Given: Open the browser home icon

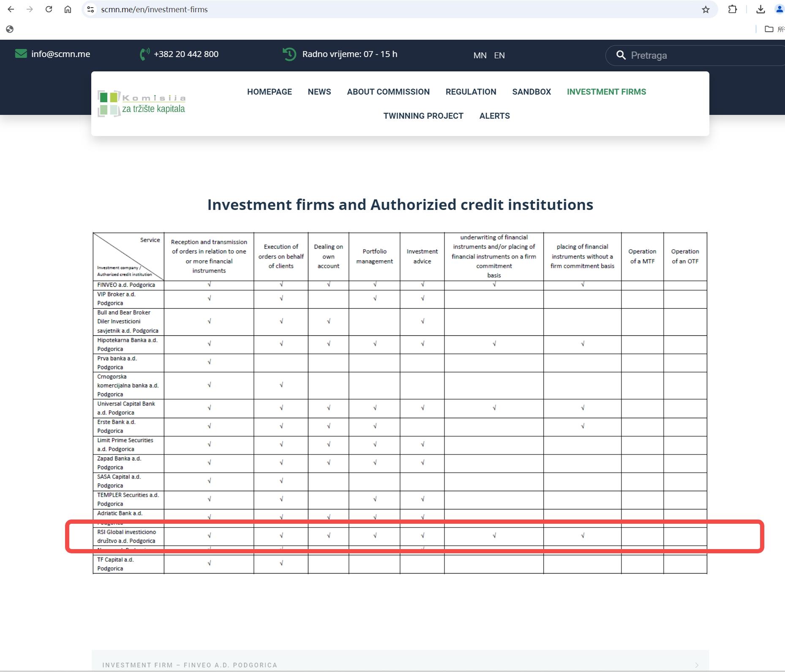Looking at the screenshot, I should coord(68,9).
